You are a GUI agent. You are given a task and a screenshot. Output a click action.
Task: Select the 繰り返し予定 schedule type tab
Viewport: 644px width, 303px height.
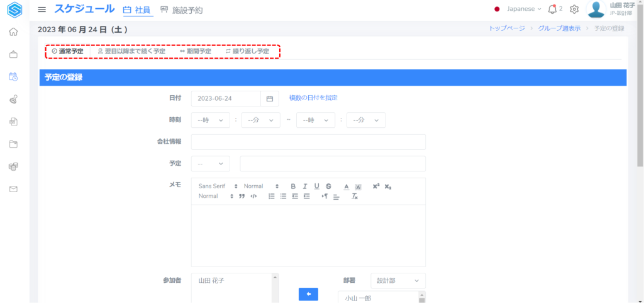click(x=248, y=51)
